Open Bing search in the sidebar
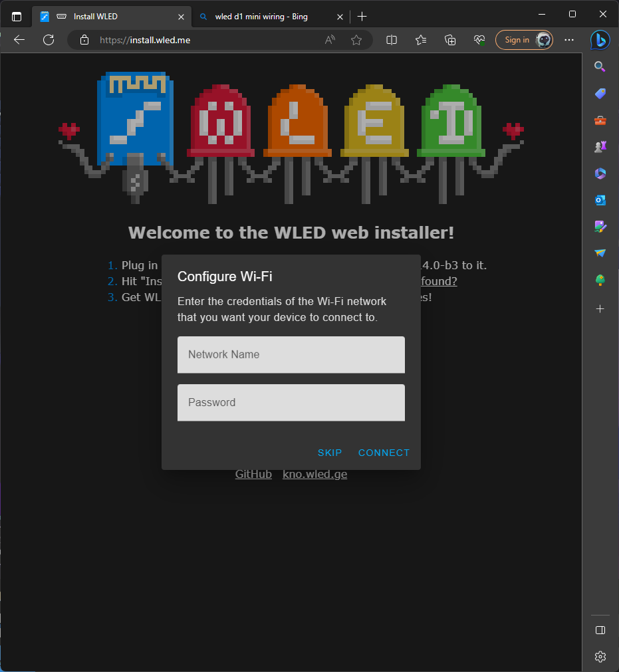Screen dimensions: 619x672 [600, 66]
